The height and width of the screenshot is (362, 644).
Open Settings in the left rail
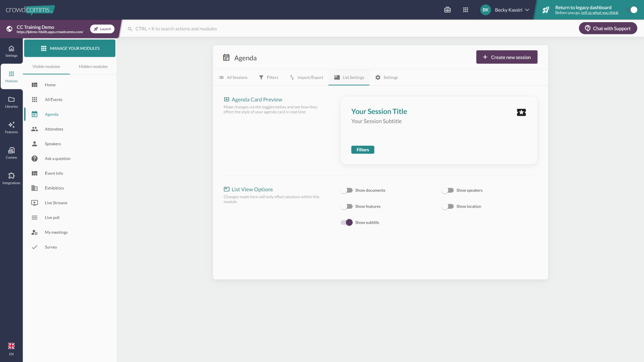click(11, 51)
